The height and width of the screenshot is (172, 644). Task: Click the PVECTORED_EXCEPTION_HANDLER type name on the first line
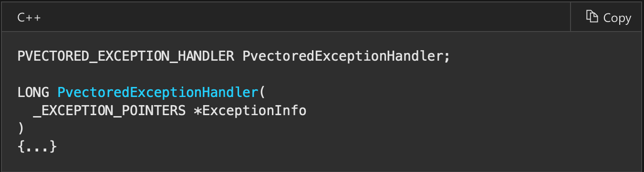tap(126, 56)
